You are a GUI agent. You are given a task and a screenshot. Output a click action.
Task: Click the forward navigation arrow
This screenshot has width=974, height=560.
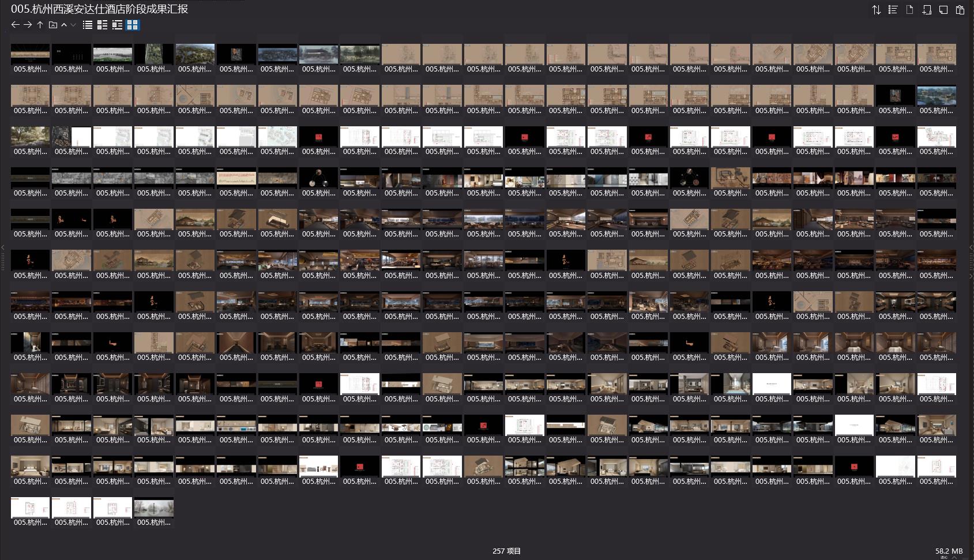(28, 25)
